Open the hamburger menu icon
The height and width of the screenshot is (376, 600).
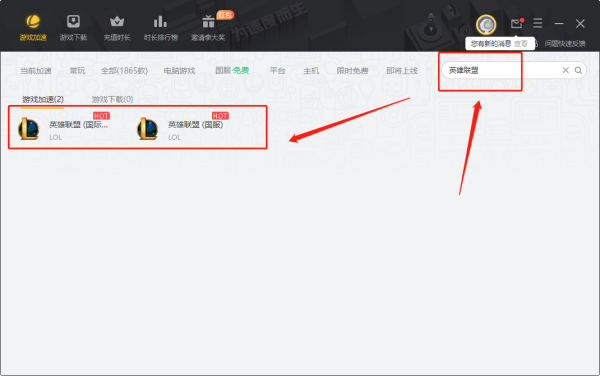click(538, 23)
